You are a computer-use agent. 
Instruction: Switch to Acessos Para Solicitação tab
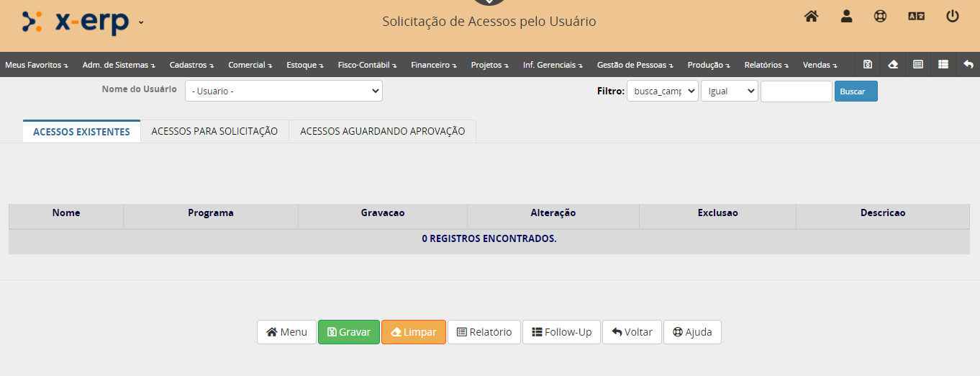(x=214, y=131)
